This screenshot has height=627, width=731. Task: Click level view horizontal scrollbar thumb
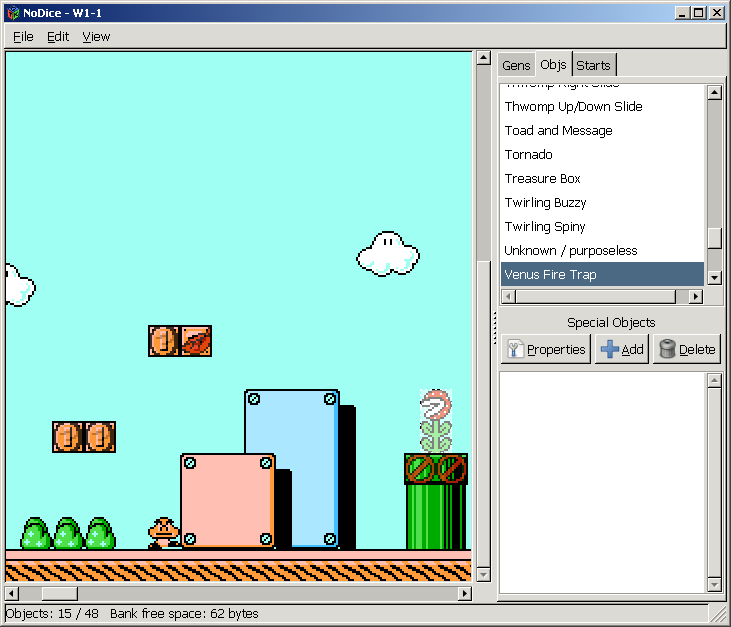click(60, 594)
